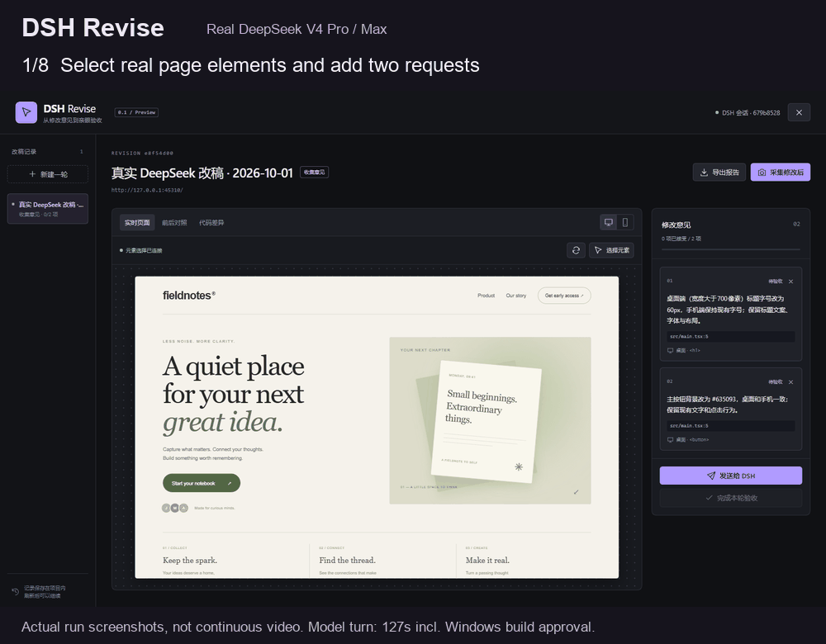Click the 0.1 / Preview version badge

pyautogui.click(x=136, y=112)
